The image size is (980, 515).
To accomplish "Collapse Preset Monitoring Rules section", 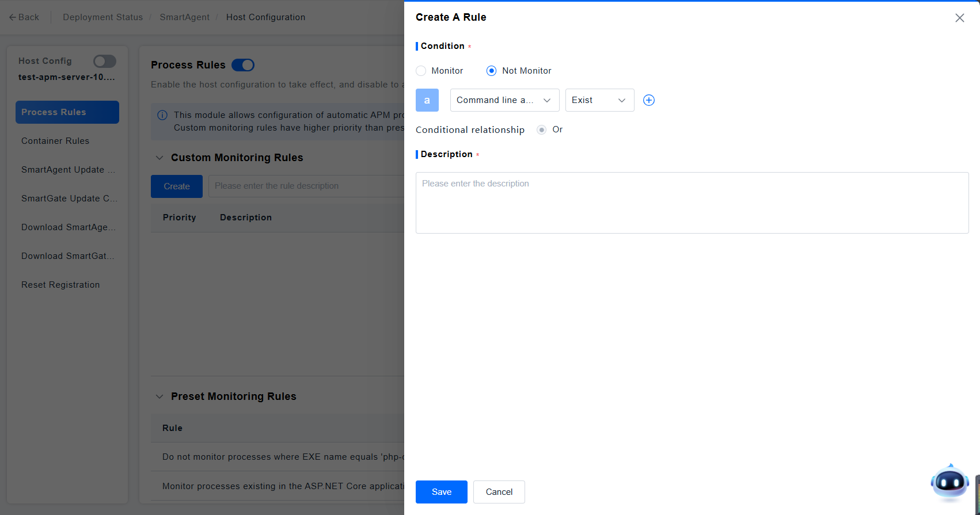I will 159,396.
